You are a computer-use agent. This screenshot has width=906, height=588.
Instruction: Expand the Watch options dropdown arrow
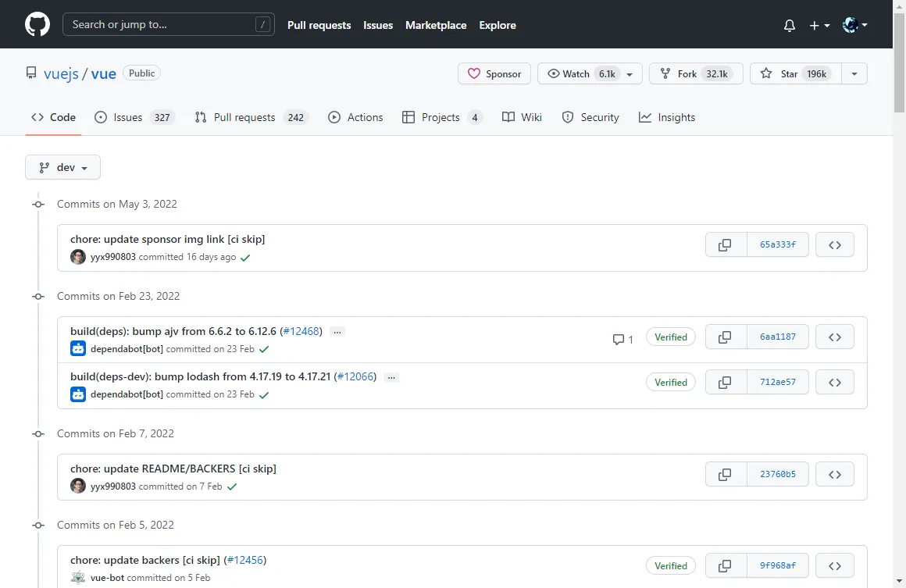pos(630,74)
